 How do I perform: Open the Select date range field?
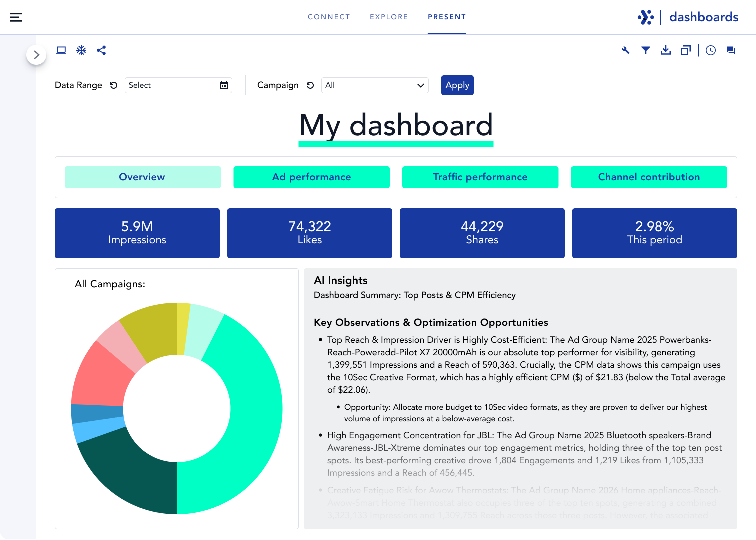click(x=170, y=85)
